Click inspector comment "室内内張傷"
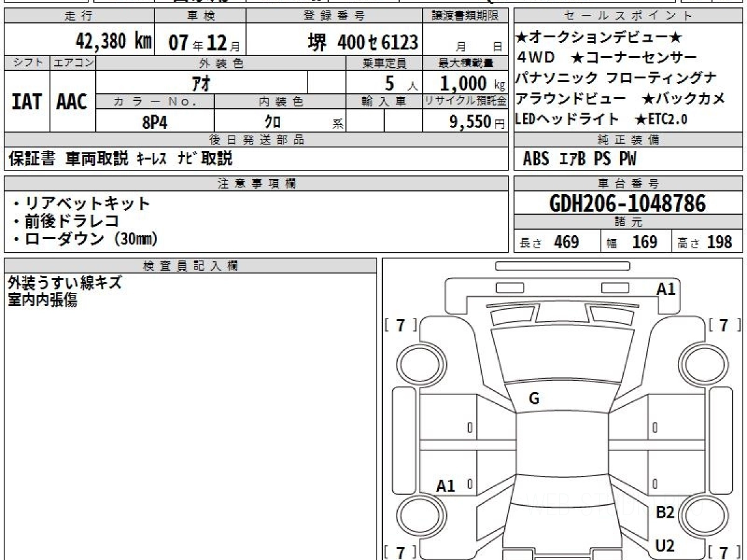 coord(42,301)
